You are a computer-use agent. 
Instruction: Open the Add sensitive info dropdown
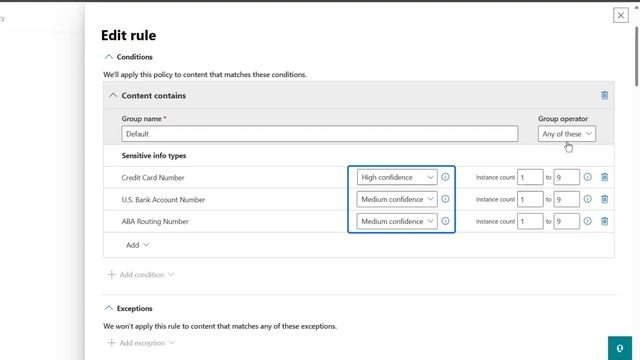click(x=137, y=245)
